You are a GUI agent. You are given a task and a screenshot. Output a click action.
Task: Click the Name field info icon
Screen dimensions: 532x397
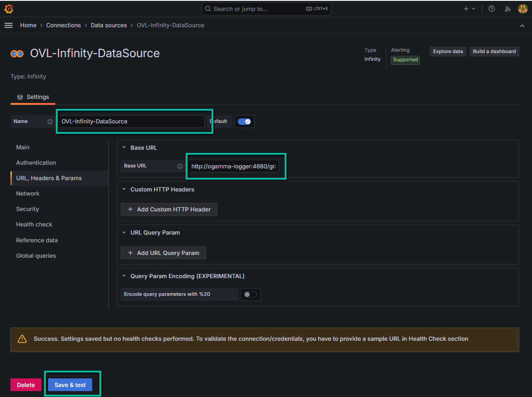[x=50, y=122]
